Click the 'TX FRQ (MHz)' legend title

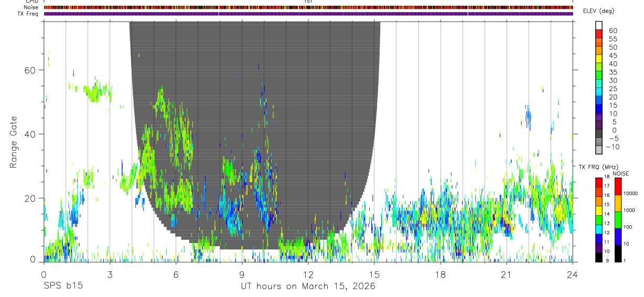[x=598, y=167]
